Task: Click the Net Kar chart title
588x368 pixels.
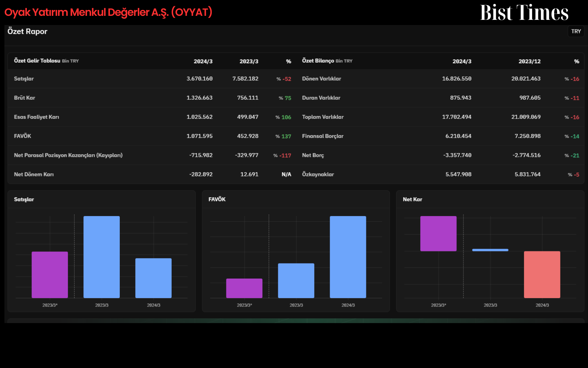Action: 412,199
